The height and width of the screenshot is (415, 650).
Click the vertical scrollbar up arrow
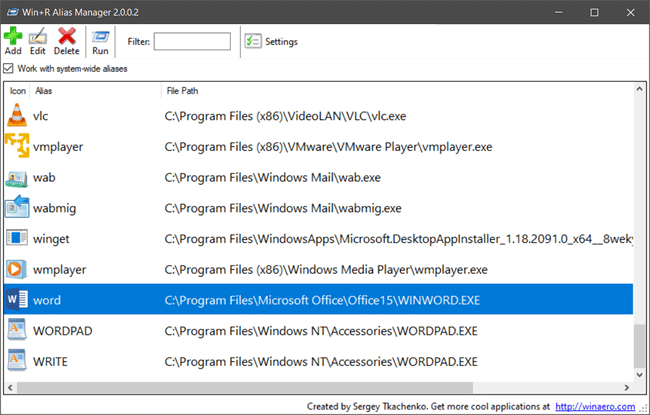(x=639, y=89)
